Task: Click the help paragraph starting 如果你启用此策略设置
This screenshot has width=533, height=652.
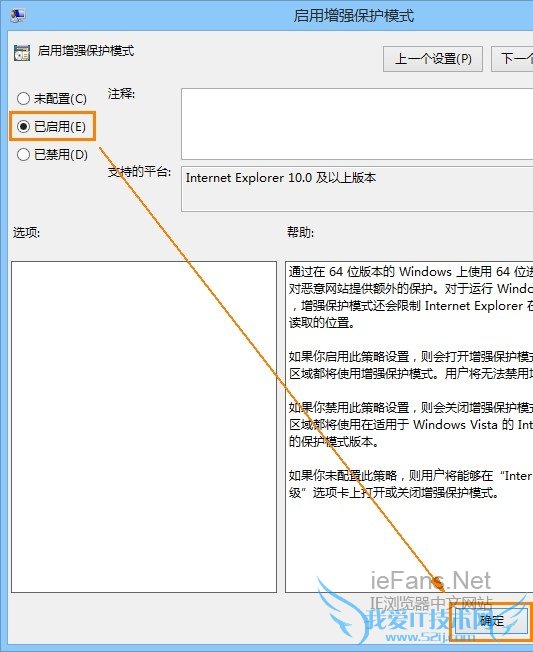Action: pos(411,365)
